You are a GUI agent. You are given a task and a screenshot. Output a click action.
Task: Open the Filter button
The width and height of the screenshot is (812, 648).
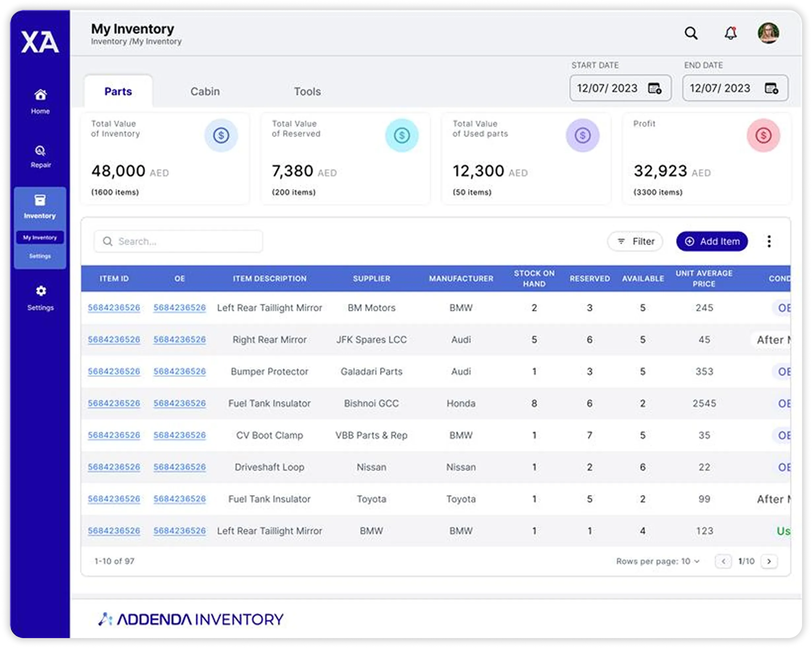(635, 241)
